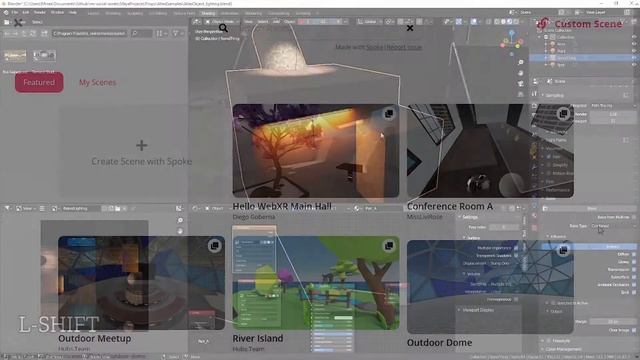Toggle the Homogeneous volume checkbox
This screenshot has height=360, width=640.
click(516, 299)
